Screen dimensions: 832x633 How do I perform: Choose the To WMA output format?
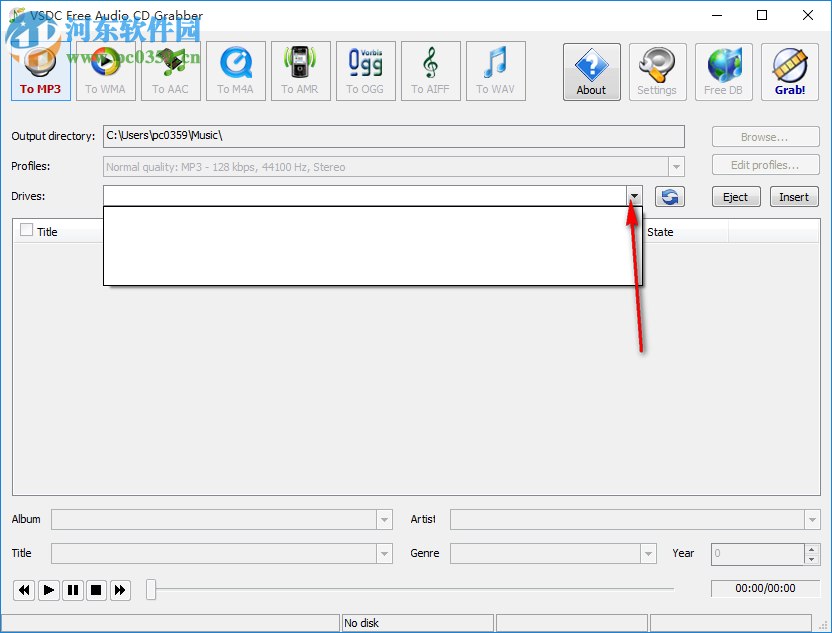coord(105,70)
